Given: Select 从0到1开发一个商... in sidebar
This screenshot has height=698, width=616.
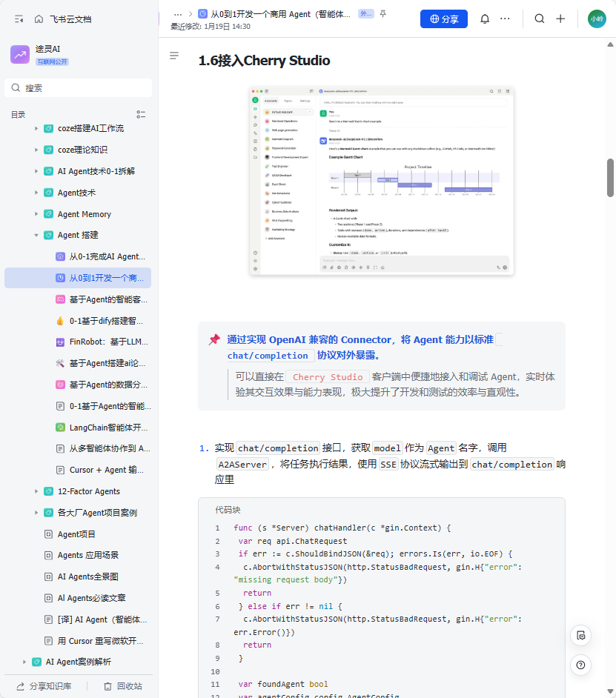Looking at the screenshot, I should point(78,278).
